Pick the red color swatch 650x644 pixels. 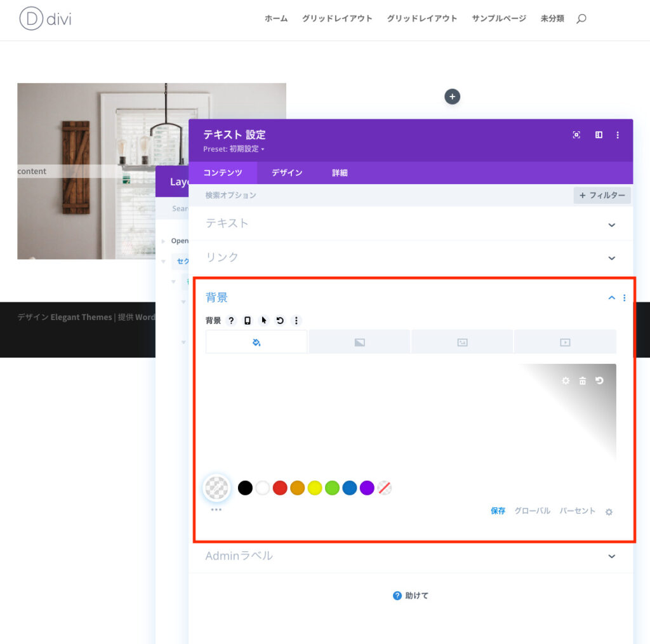click(280, 488)
